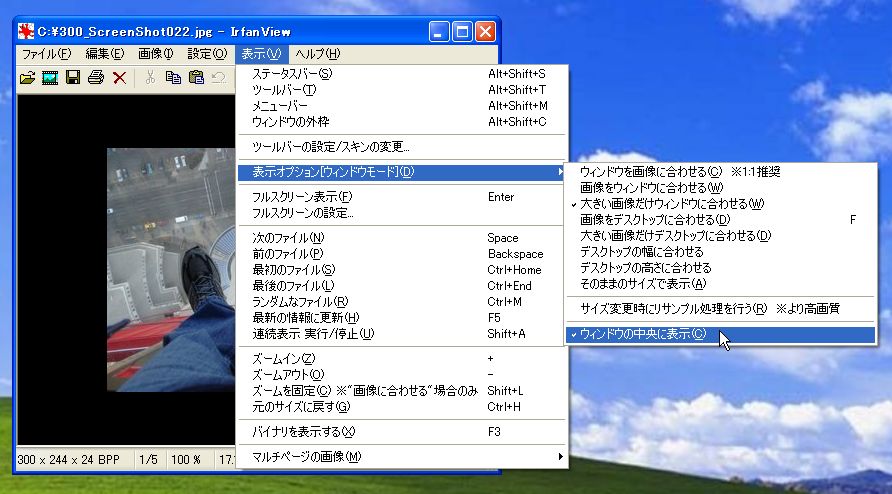
Task: Click the Print icon in toolbar
Action: coord(96,78)
